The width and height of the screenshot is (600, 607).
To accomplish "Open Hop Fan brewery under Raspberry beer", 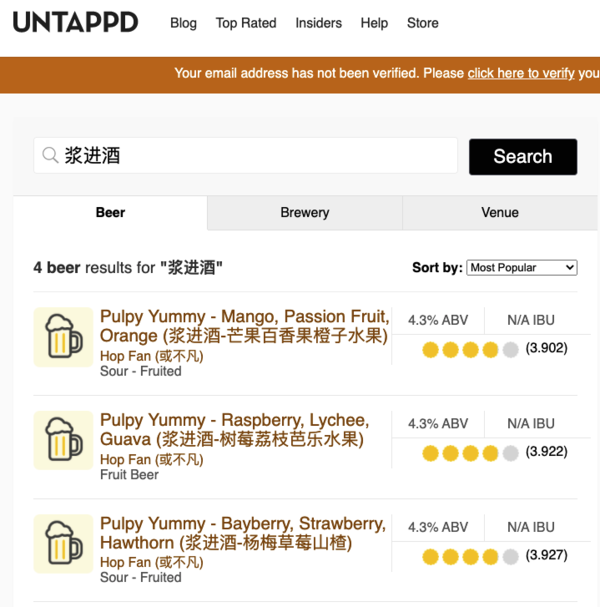I will pyautogui.click(x=152, y=459).
